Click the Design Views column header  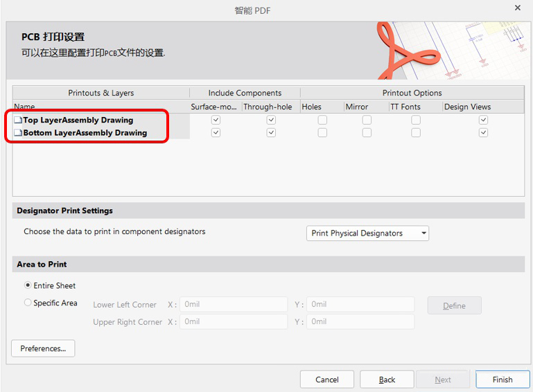[x=483, y=107]
